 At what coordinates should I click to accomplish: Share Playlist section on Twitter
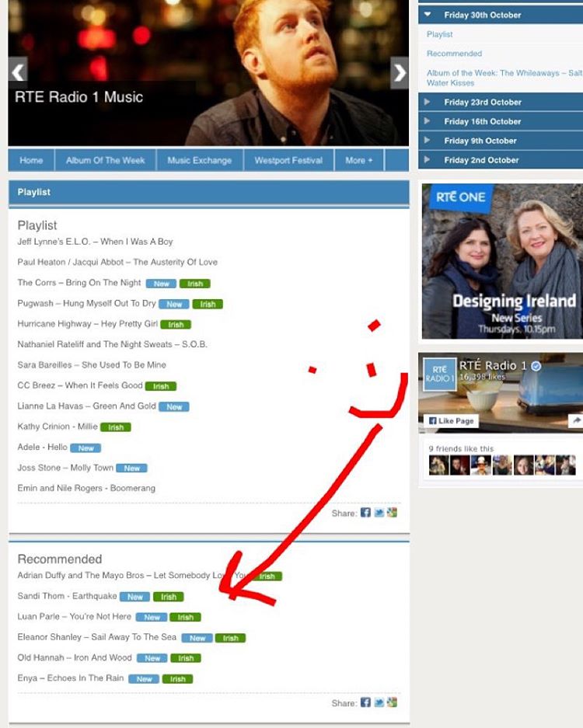coord(379,513)
